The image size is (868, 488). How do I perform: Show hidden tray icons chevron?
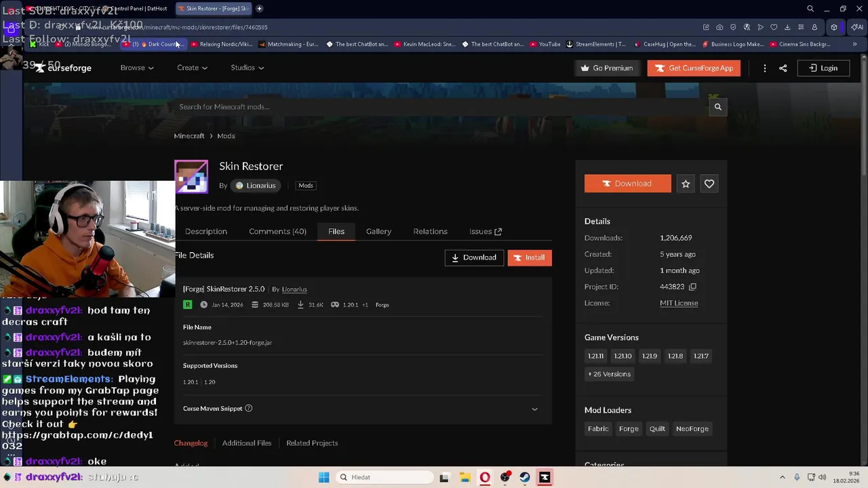(x=782, y=477)
